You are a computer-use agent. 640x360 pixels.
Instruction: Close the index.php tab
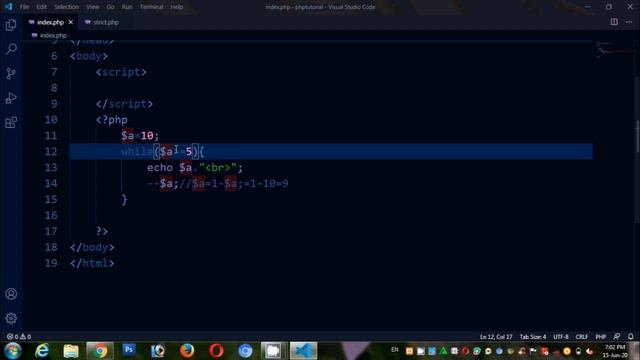(71, 22)
